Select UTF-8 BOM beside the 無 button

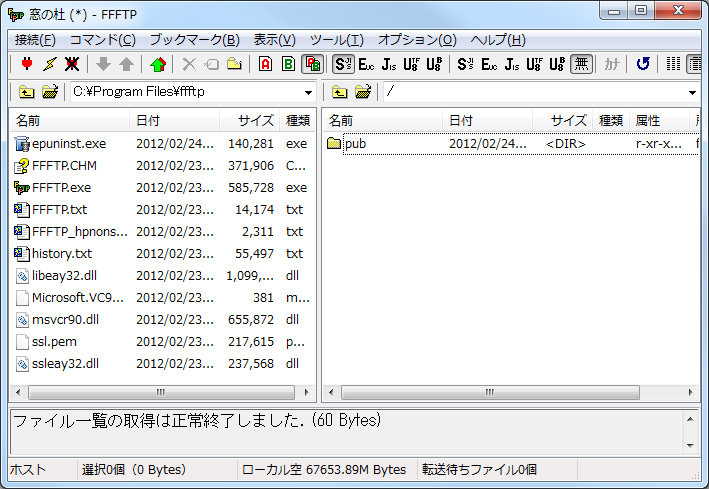pyautogui.click(x=557, y=64)
